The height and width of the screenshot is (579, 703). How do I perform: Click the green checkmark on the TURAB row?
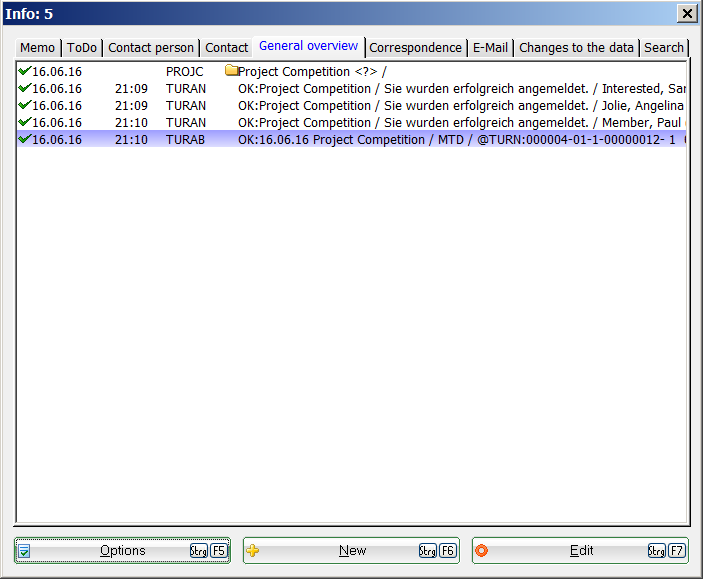(x=24, y=139)
